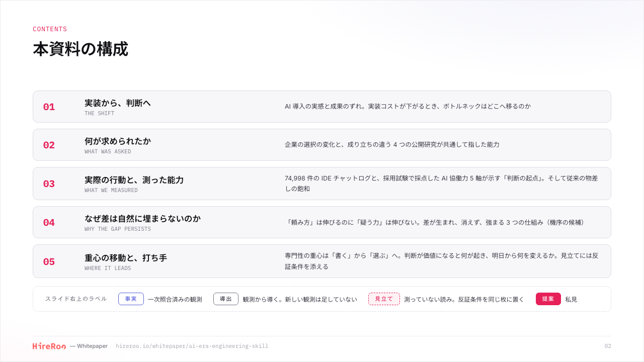The height and width of the screenshot is (362, 644).
Task: Click the CONTENTS heading label
Action: point(50,29)
